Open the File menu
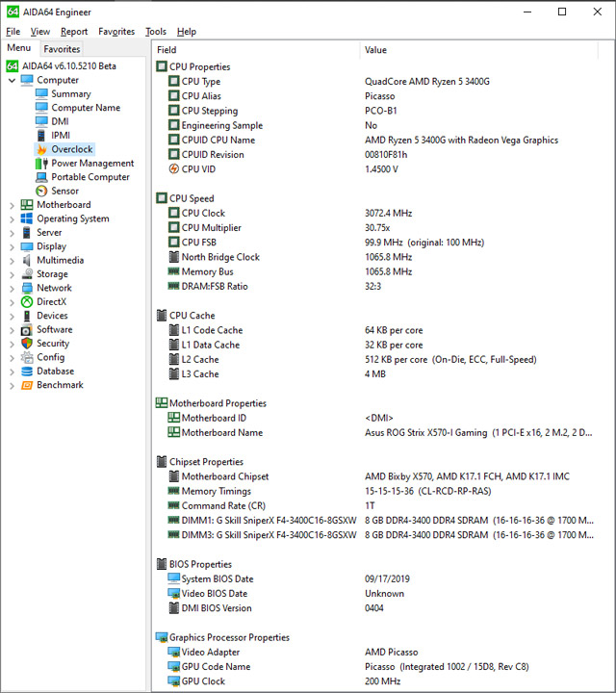The width and height of the screenshot is (616, 693). point(13,32)
